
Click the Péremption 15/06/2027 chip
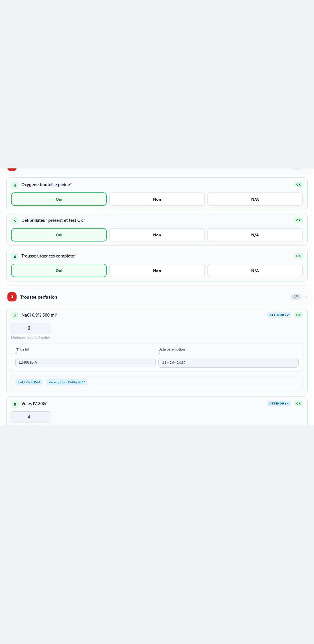click(67, 382)
